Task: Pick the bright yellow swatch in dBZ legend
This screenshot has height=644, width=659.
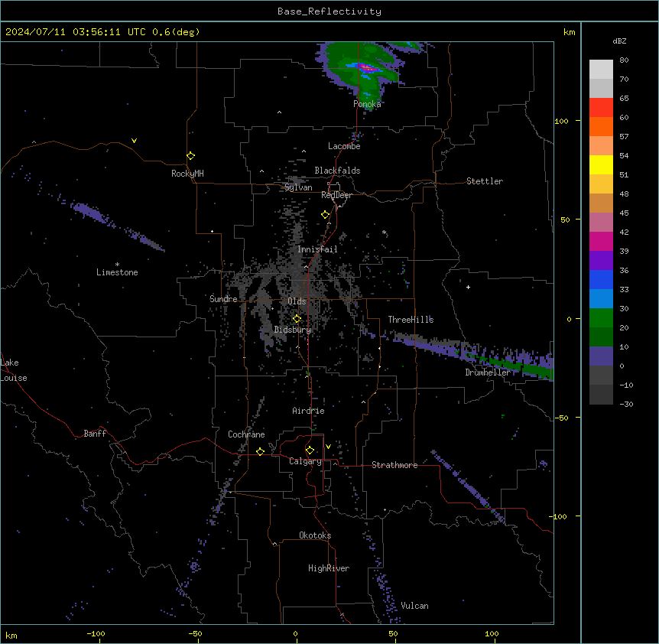Action: tap(601, 164)
